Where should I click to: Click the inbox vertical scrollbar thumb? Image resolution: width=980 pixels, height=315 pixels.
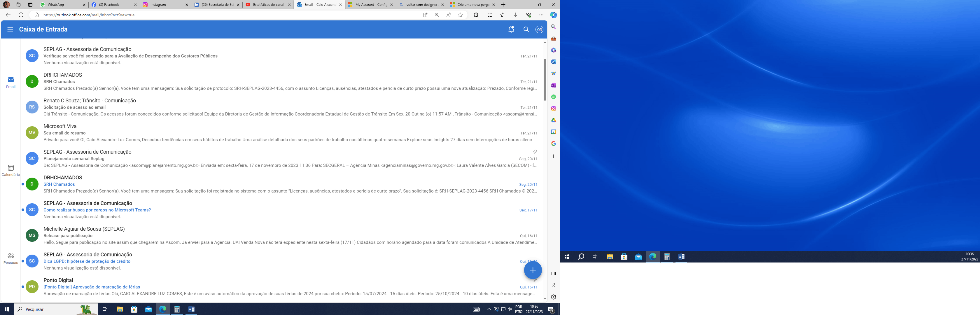(545, 80)
